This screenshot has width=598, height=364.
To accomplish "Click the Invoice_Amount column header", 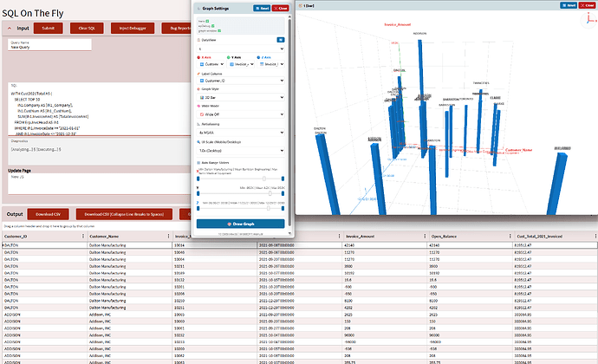I will click(360, 237).
